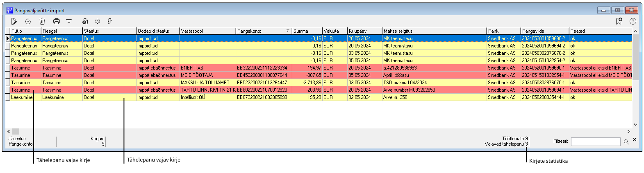Click the Töötlemata 9 statistic
This screenshot has height=173, width=644.
click(x=515, y=139)
